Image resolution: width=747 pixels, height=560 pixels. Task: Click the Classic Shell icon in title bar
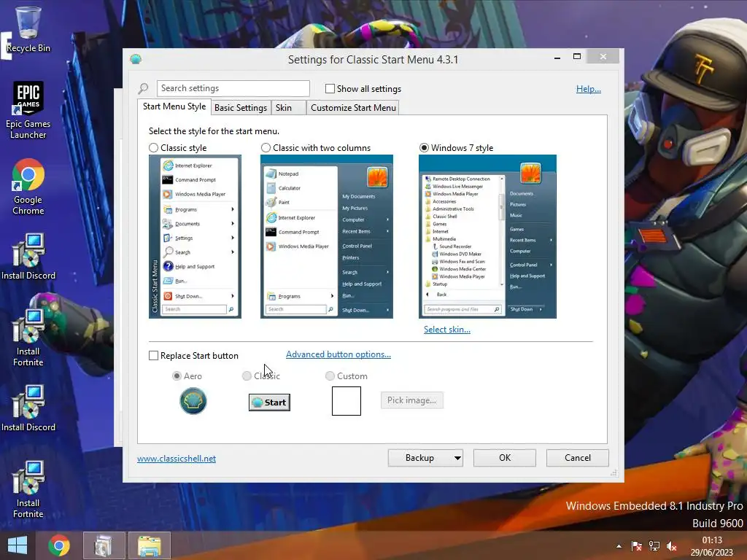coord(136,59)
